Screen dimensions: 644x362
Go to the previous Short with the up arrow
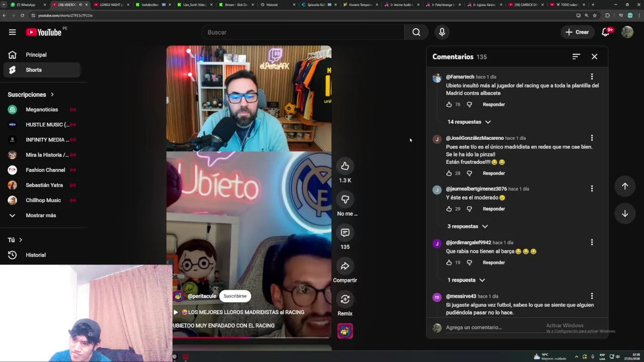click(625, 186)
